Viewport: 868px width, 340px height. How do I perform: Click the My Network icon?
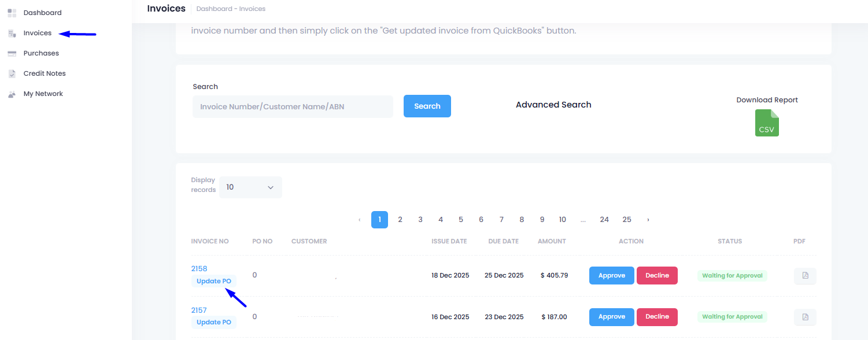point(12,94)
